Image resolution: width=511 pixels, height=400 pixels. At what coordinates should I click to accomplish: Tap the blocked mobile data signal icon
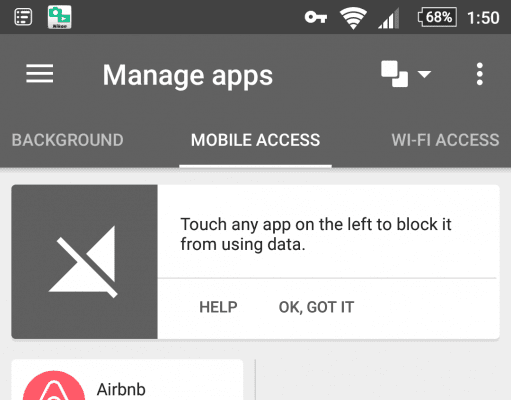(x=84, y=262)
